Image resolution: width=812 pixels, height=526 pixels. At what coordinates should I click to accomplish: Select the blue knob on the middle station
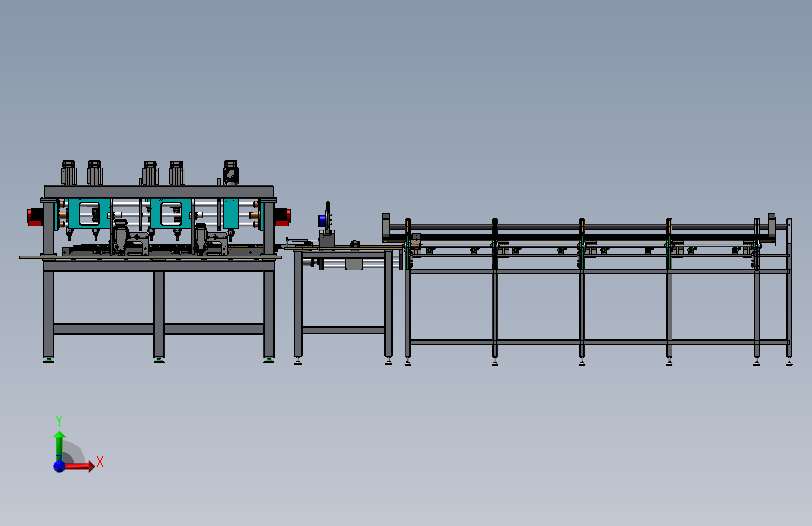click(x=322, y=221)
